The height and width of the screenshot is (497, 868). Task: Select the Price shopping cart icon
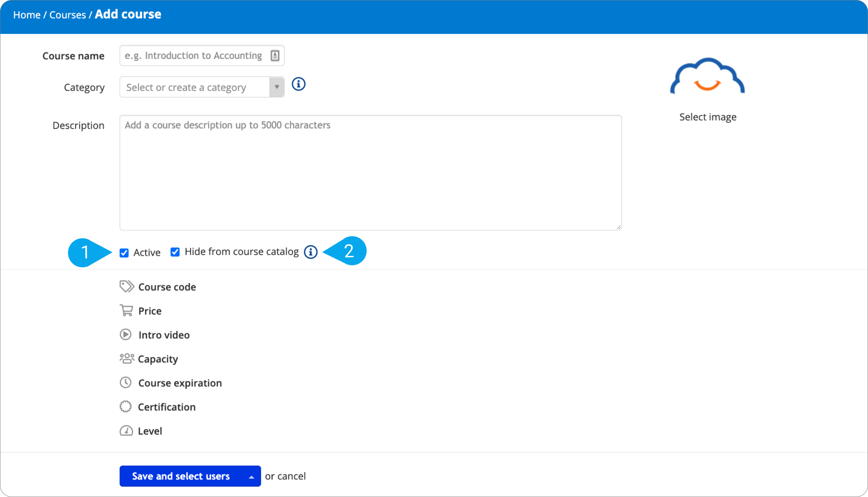coord(127,310)
